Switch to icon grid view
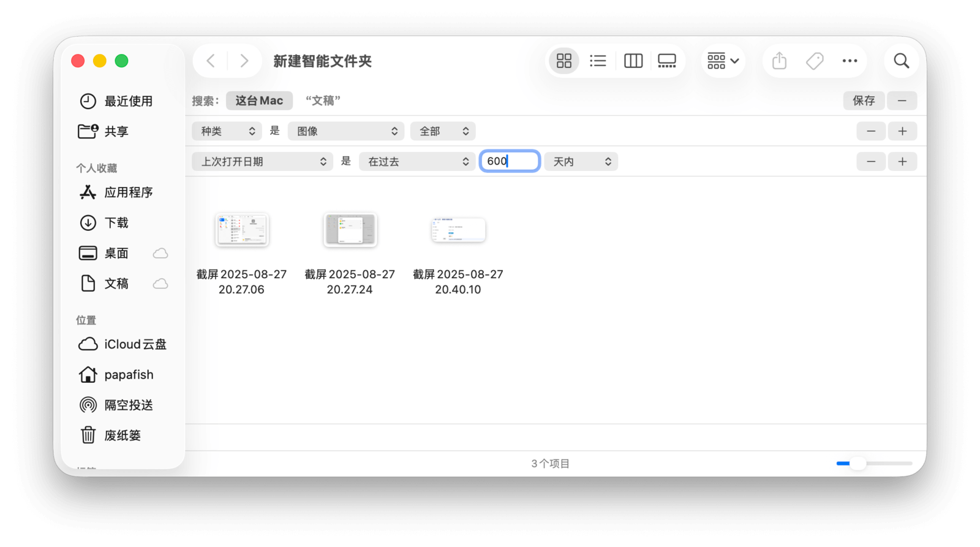980x547 pixels. [563, 61]
